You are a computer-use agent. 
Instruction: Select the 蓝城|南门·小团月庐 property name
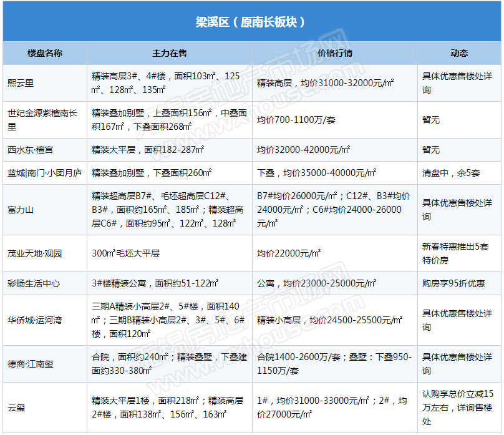tap(44, 173)
